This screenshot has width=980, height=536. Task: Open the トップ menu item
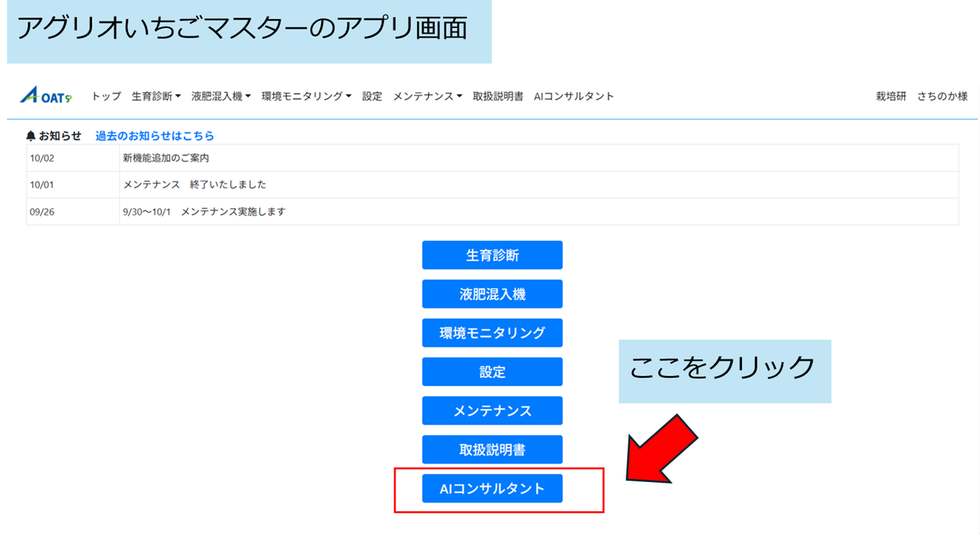click(x=106, y=96)
